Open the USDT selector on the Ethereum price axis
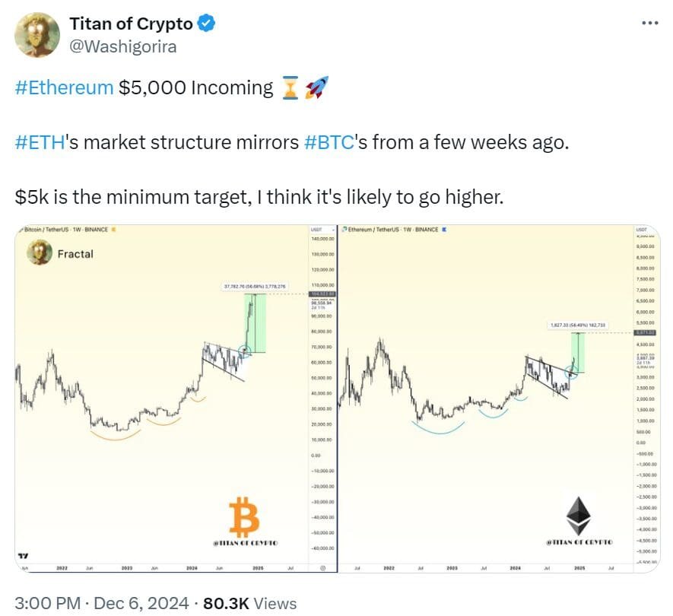The width and height of the screenshot is (673, 616). 641,229
